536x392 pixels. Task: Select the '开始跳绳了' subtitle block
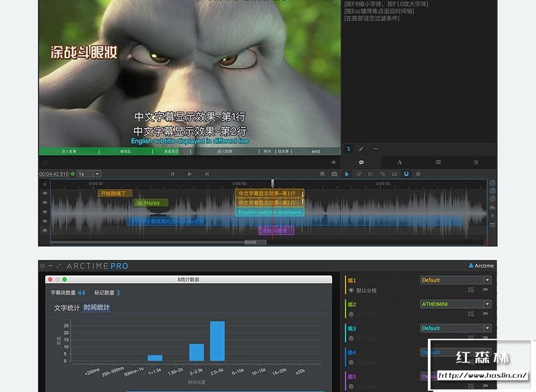pyautogui.click(x=114, y=193)
